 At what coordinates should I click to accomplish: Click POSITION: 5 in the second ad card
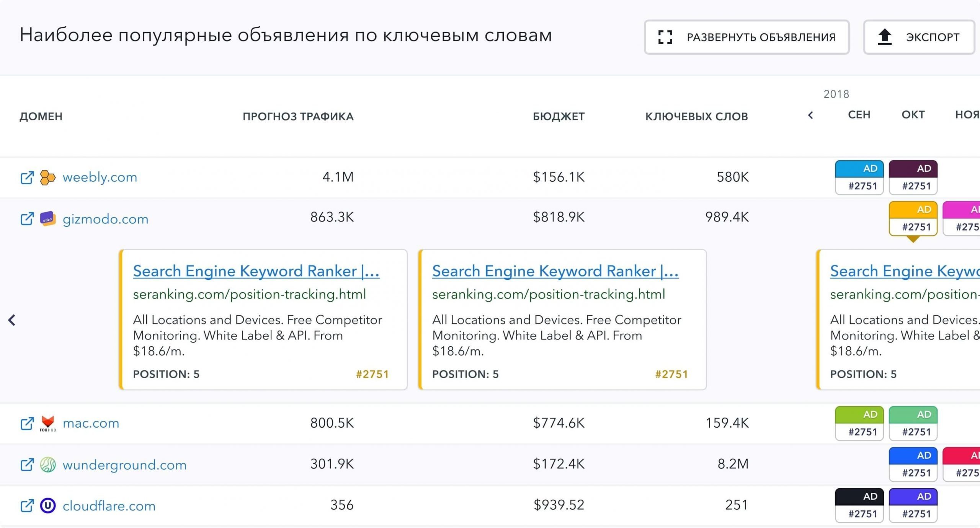point(465,374)
